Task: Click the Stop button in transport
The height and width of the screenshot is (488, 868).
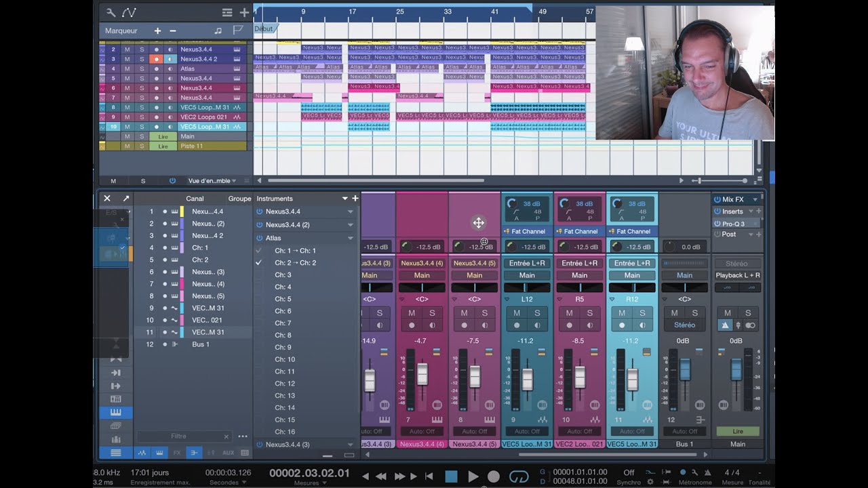Action: [x=451, y=476]
